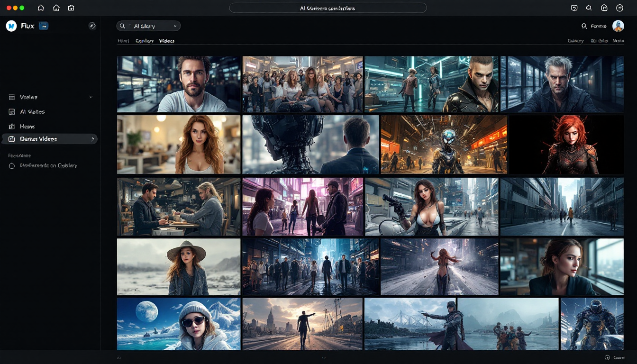The width and height of the screenshot is (637, 364).
Task: Toggle the blue badge beside the Flux name
Action: pos(43,26)
